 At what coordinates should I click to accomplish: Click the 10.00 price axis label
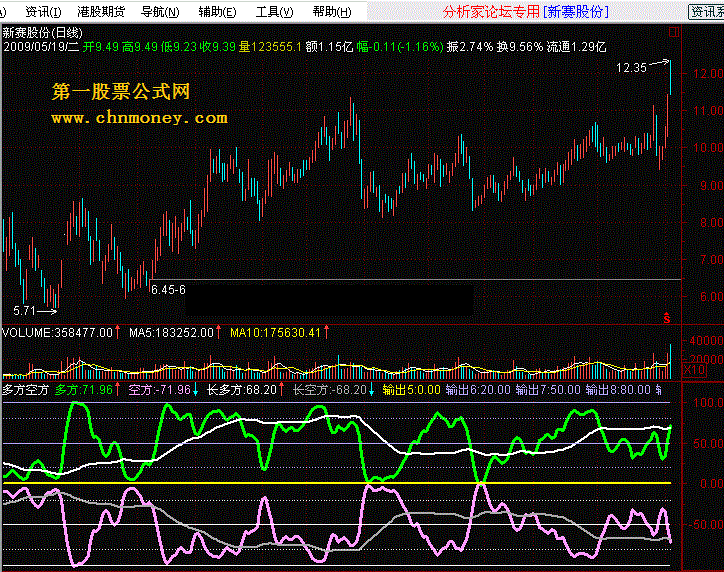click(707, 148)
